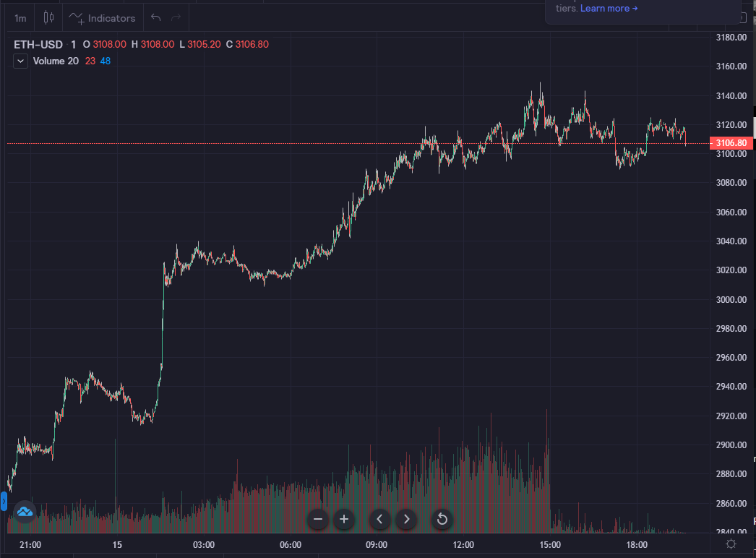Follow the Learn more link
The height and width of the screenshot is (558, 756).
click(609, 8)
